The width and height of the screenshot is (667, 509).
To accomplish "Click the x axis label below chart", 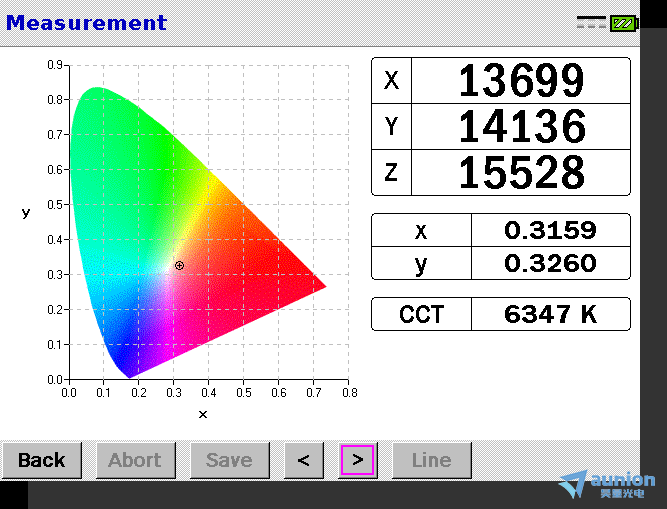I will click(203, 415).
